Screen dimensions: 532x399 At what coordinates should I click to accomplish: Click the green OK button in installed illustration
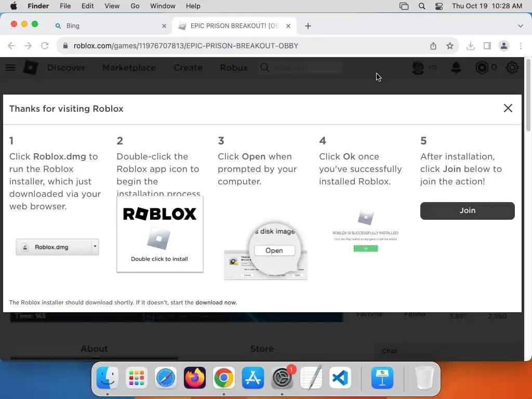tap(366, 248)
